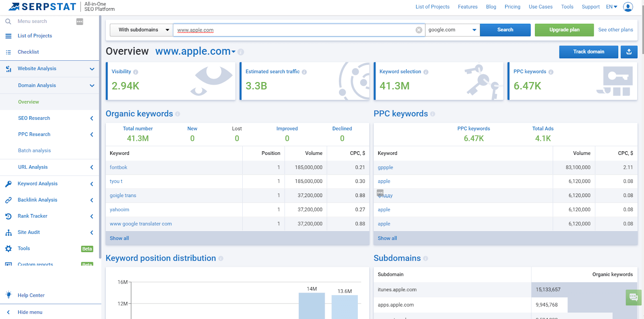Image resolution: width=644 pixels, height=319 pixels.
Task: Click the Checklist icon in sidebar
Action: point(8,52)
